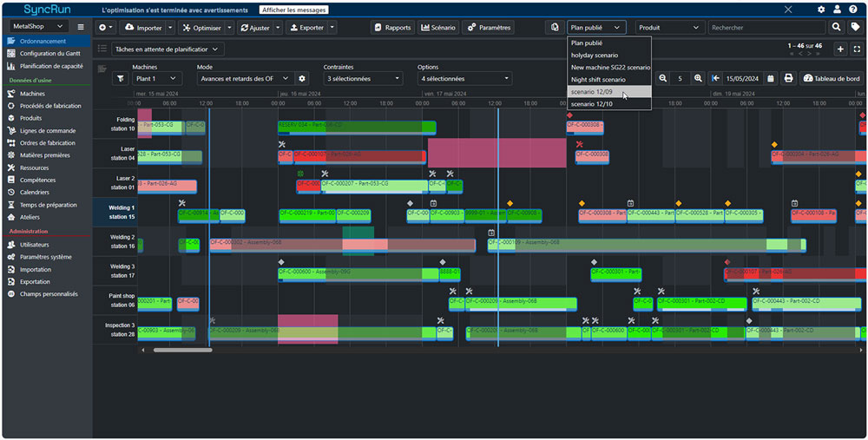Click the Exporter button
Image resolution: width=868 pixels, height=440 pixels.
[306, 28]
